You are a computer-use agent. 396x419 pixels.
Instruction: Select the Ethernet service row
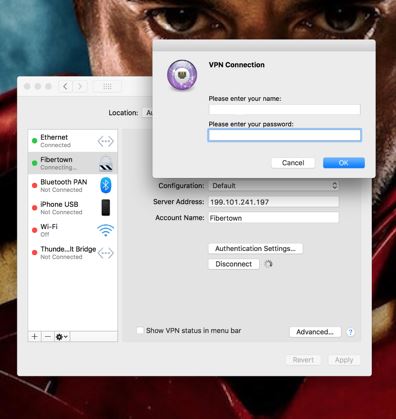[x=73, y=141]
